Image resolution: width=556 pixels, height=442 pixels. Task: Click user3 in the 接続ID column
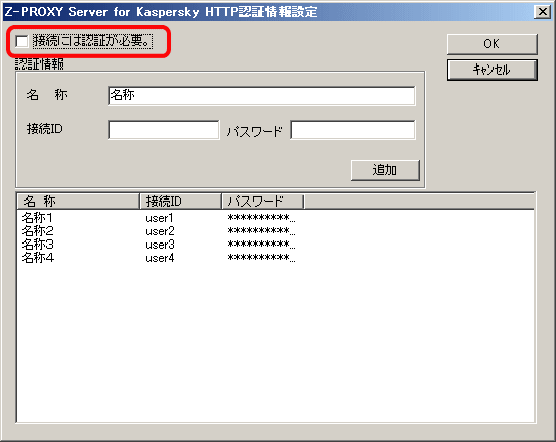click(160, 245)
